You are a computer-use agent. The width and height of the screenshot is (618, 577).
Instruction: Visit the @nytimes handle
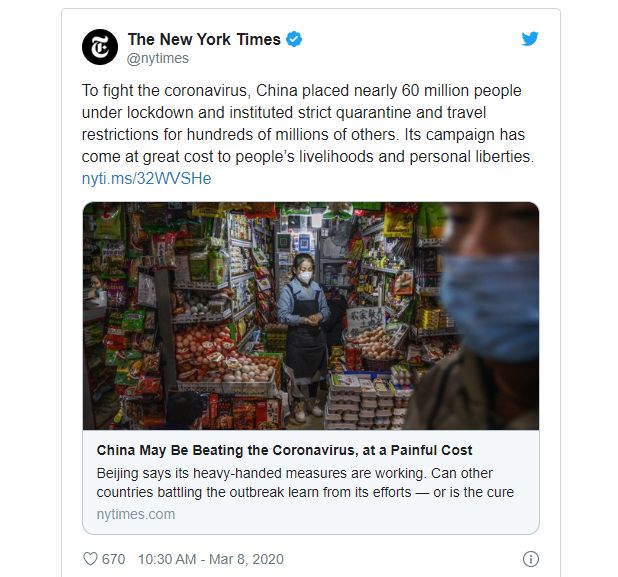(x=158, y=58)
